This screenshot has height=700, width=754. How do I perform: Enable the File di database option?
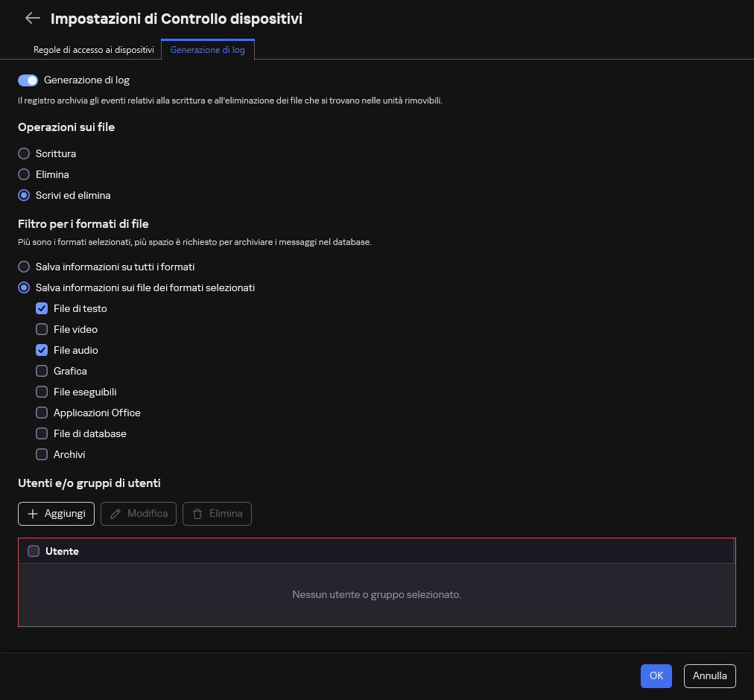[x=42, y=433]
